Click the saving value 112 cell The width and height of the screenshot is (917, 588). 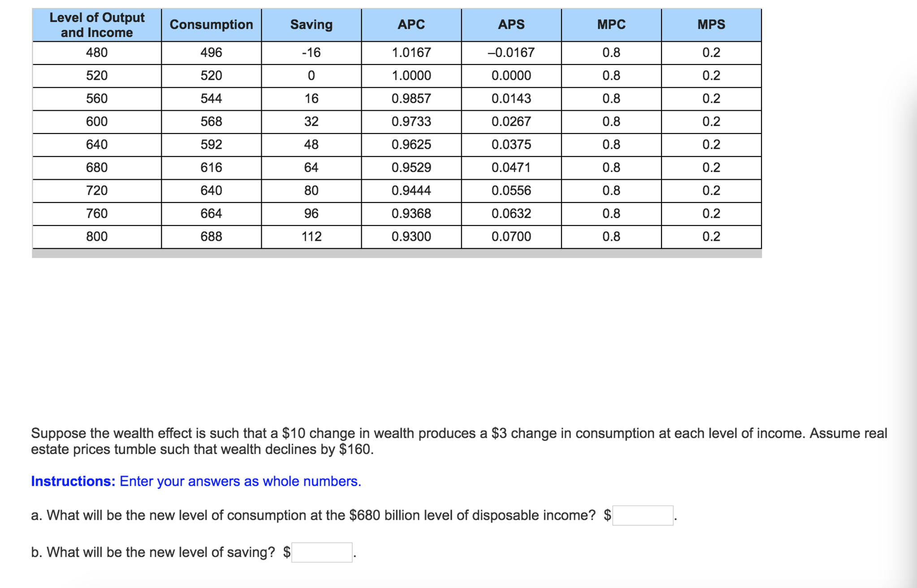coord(311,237)
